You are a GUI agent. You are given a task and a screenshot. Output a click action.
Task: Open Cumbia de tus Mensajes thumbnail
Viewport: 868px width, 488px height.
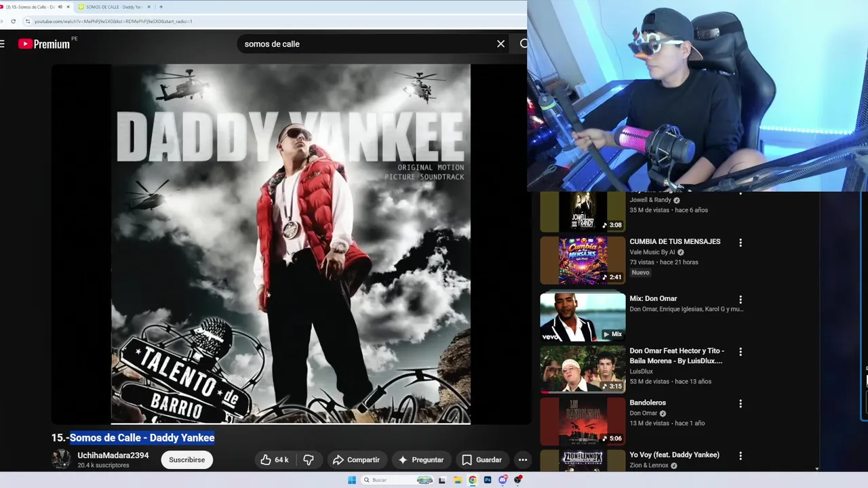[583, 260]
